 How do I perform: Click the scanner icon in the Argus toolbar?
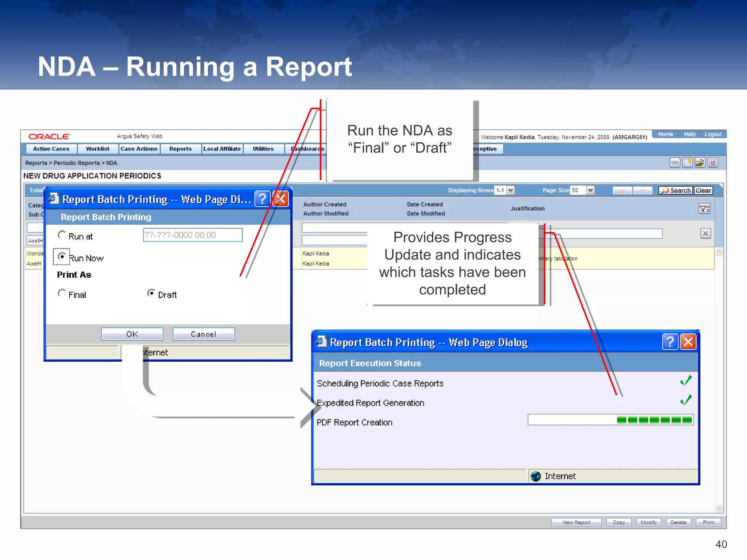coord(675,163)
